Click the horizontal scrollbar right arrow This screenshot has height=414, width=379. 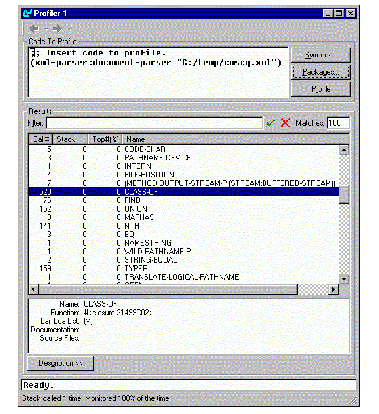click(333, 289)
